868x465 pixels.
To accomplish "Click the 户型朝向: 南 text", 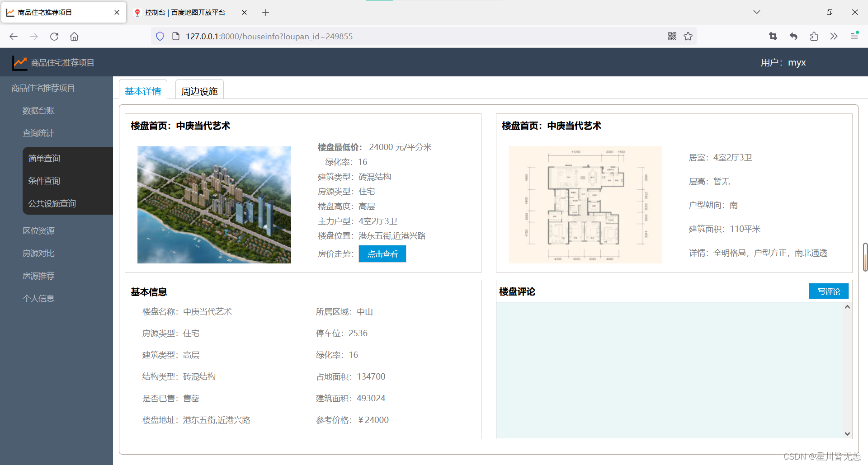I will pos(713,205).
